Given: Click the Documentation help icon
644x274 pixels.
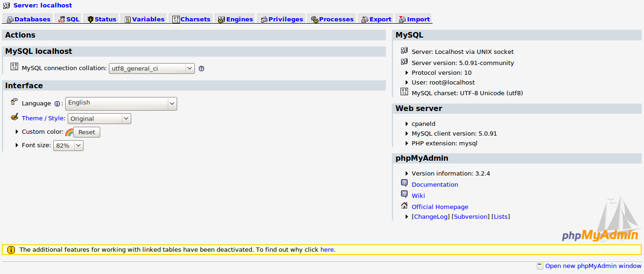Looking at the screenshot, I should (x=404, y=183).
